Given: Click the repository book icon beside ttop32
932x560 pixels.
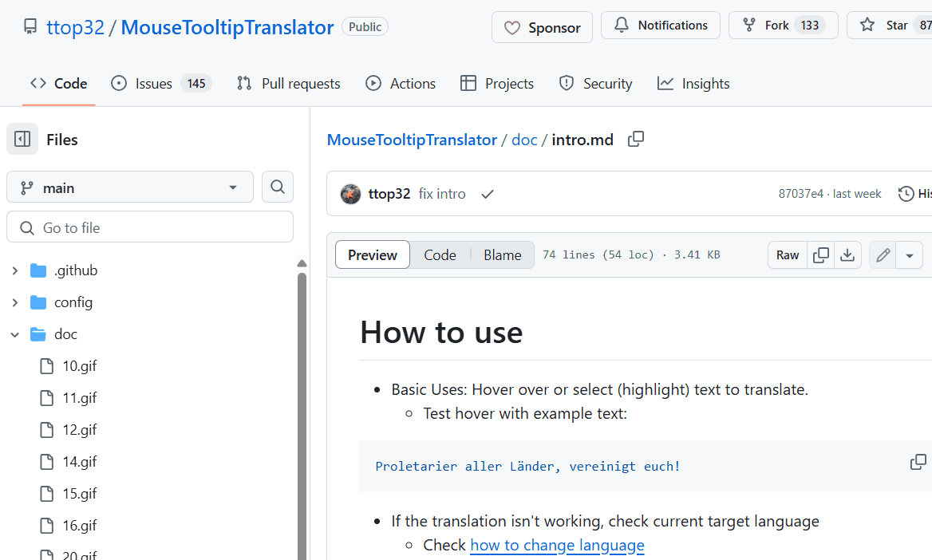Looking at the screenshot, I should click(30, 26).
